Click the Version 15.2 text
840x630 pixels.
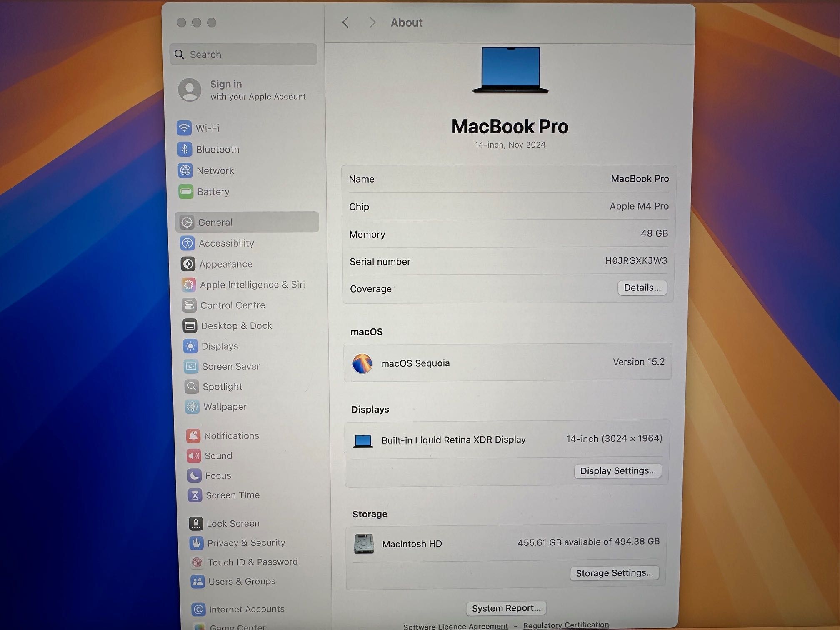point(638,362)
